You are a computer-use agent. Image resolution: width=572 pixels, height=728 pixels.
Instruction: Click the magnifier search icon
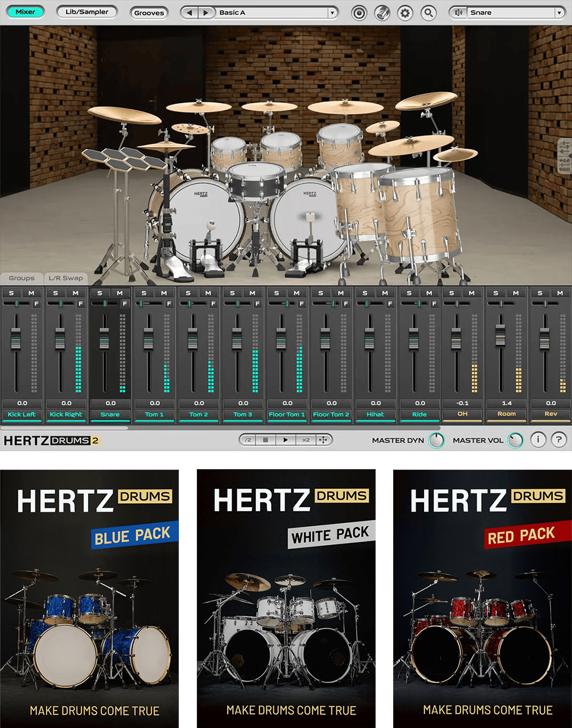point(428,12)
